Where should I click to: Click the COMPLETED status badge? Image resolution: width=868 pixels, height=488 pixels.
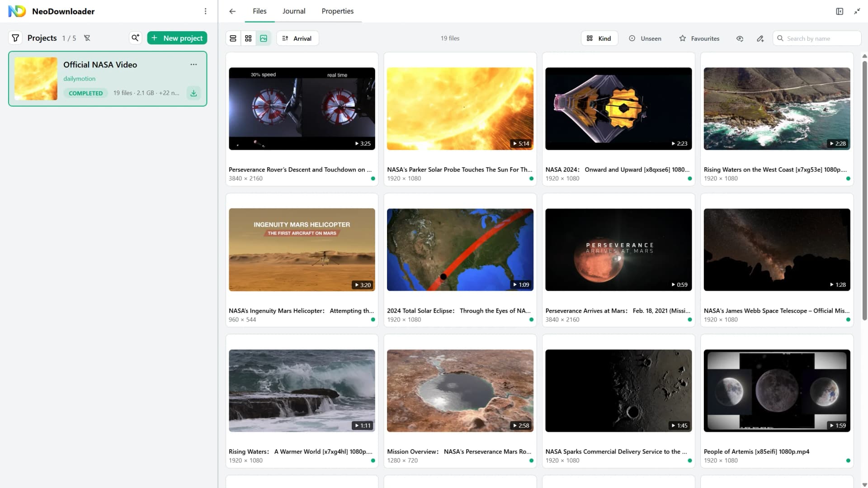[85, 93]
